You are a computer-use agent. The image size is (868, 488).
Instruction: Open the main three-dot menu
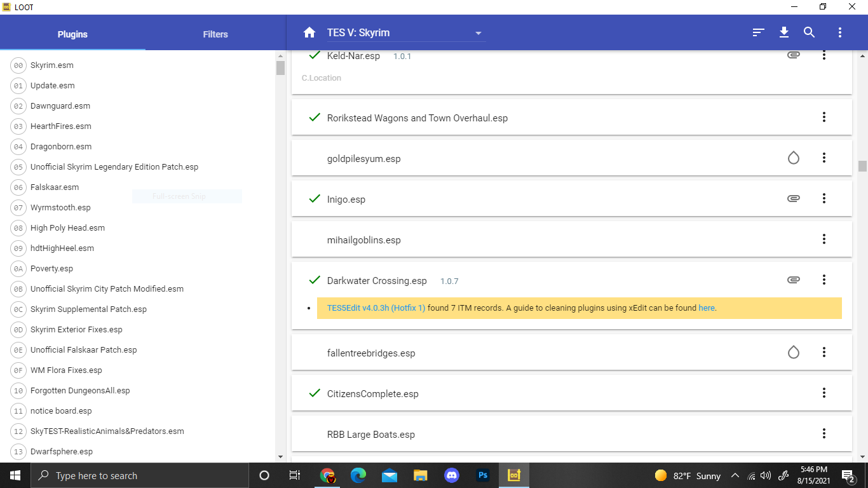(840, 32)
